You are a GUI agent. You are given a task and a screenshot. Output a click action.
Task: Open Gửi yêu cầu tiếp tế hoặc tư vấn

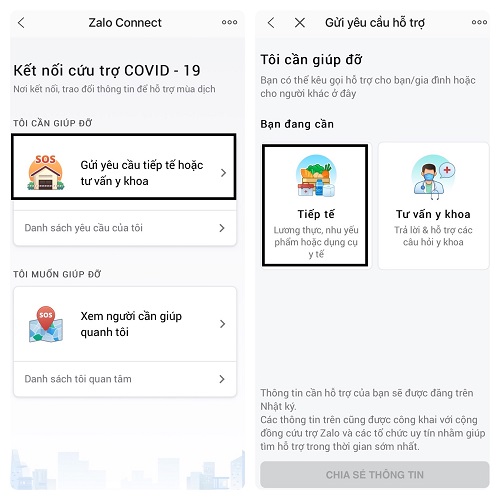click(124, 167)
